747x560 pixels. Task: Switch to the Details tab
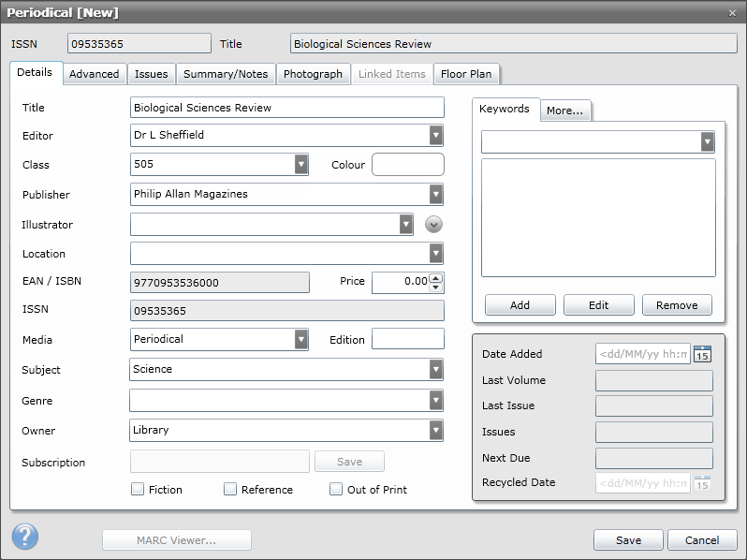[x=35, y=72]
